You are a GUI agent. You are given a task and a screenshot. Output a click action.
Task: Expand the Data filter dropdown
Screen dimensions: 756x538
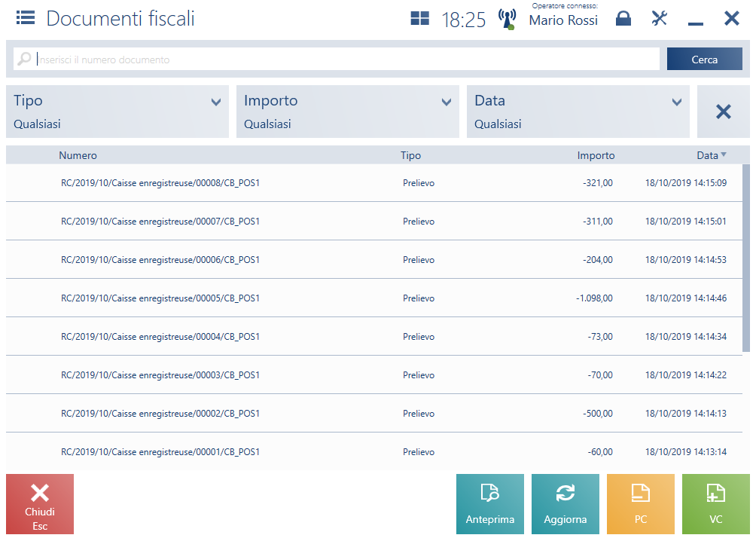(x=578, y=112)
